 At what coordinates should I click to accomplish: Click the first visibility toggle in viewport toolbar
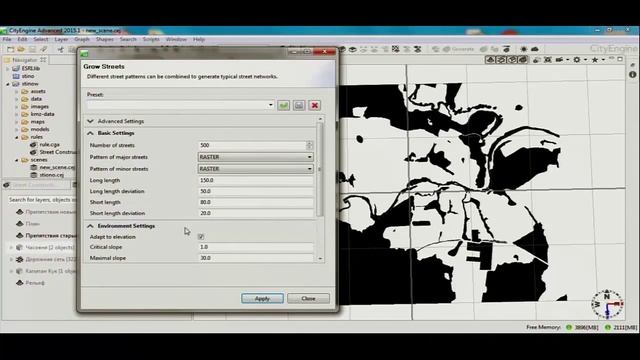(490, 60)
